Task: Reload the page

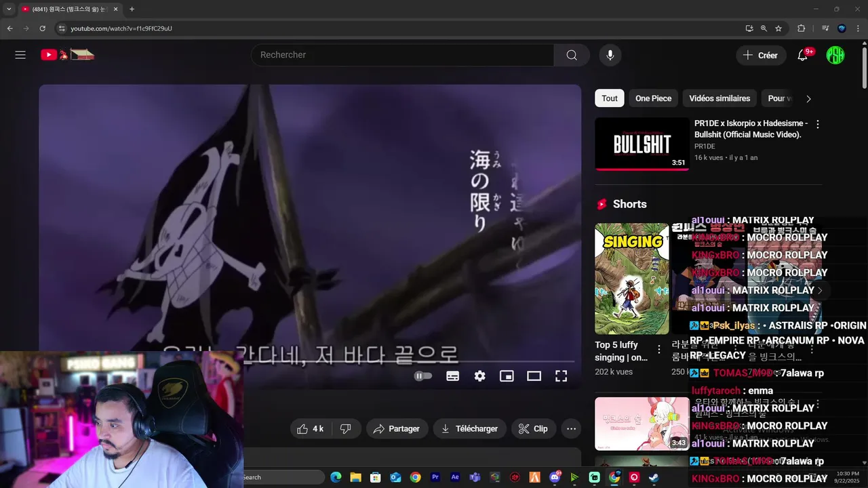Action: [42, 28]
